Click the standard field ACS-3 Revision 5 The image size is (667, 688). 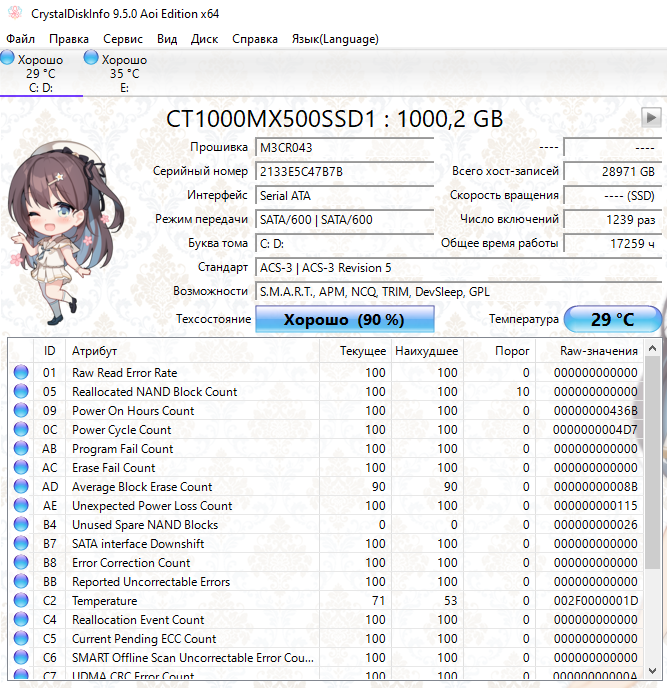(459, 268)
